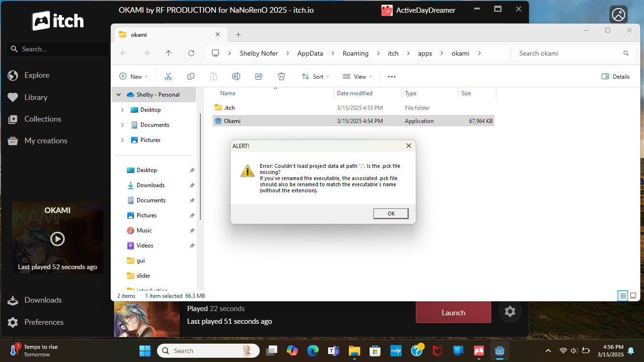Click Roaming in the breadcrumb path

(x=355, y=53)
